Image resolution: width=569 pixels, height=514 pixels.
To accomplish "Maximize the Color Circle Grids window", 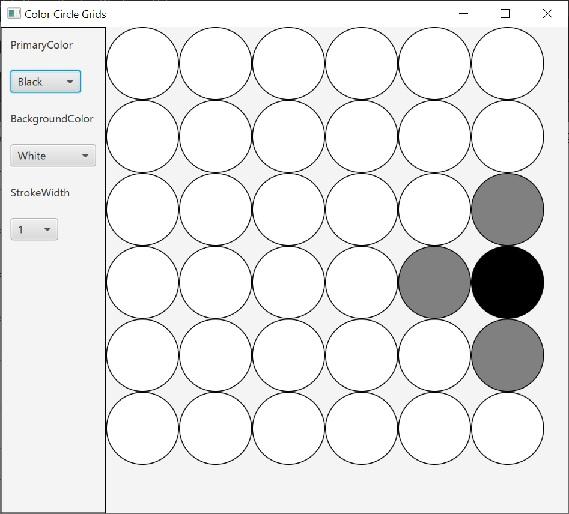I will point(505,14).
